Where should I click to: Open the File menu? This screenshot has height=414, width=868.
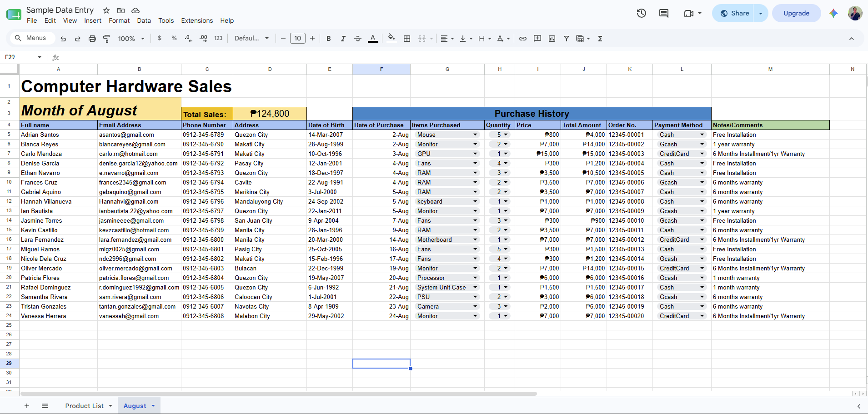pyautogui.click(x=32, y=20)
